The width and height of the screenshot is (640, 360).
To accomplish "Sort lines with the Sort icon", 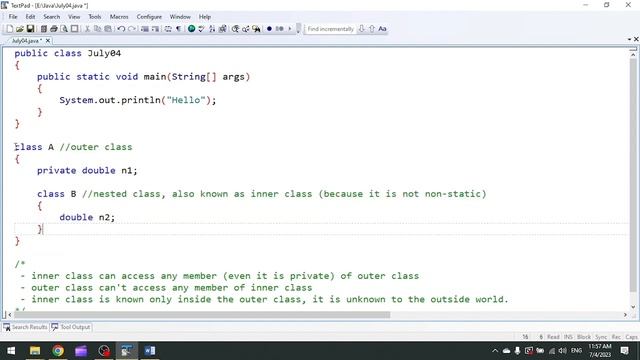I will coord(212,29).
